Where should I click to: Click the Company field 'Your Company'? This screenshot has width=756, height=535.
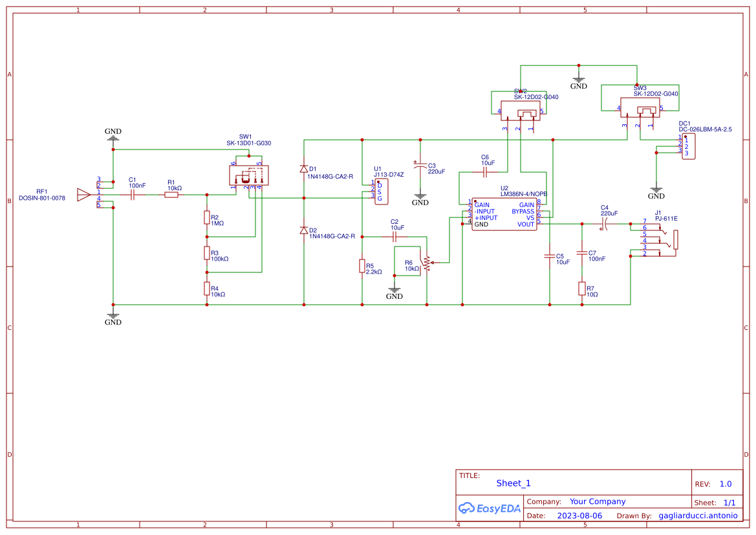point(598,502)
